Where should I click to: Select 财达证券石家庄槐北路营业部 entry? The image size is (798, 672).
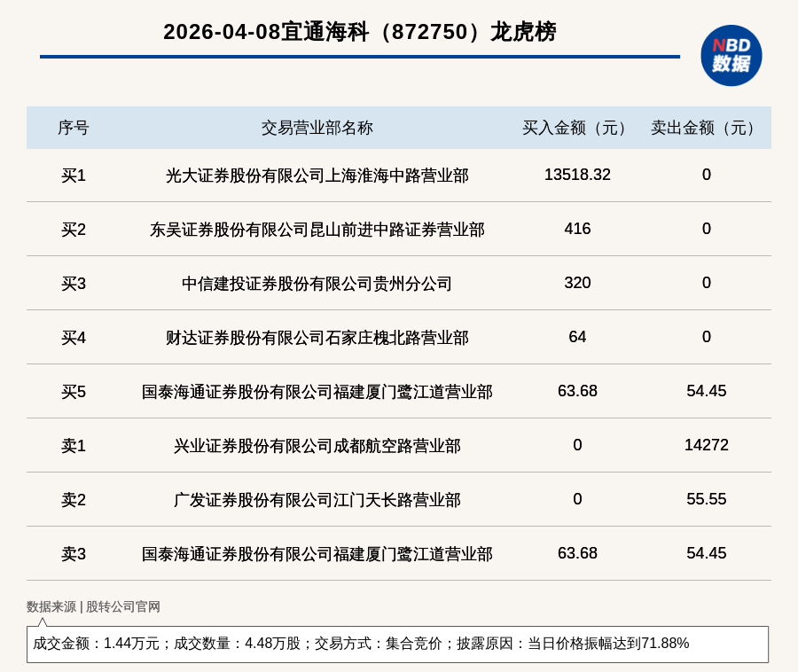coord(317,338)
